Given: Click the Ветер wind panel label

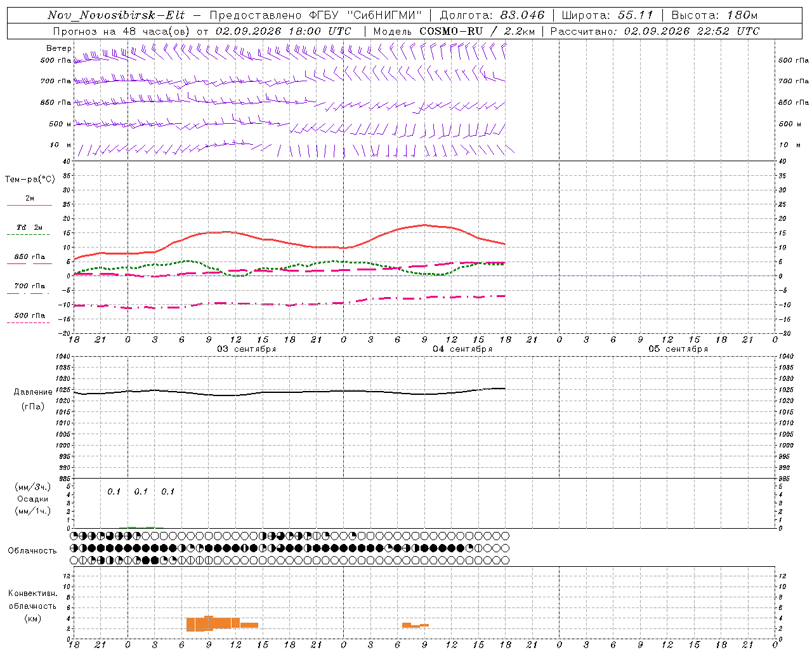Looking at the screenshot, I should pos(59,48).
